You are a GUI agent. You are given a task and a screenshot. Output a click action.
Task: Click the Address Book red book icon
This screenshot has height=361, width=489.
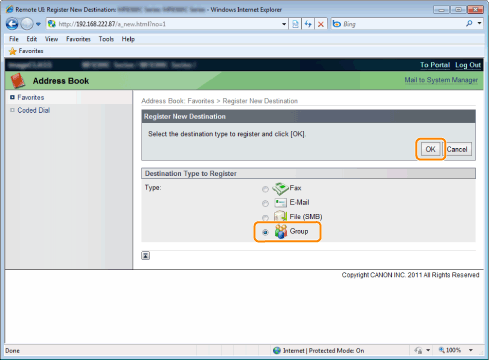pyautogui.click(x=18, y=81)
